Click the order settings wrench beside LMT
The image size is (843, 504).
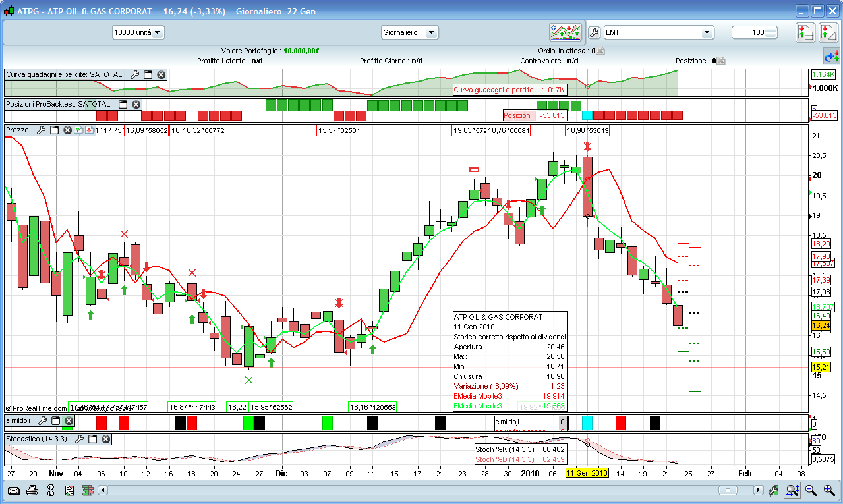coord(593,32)
